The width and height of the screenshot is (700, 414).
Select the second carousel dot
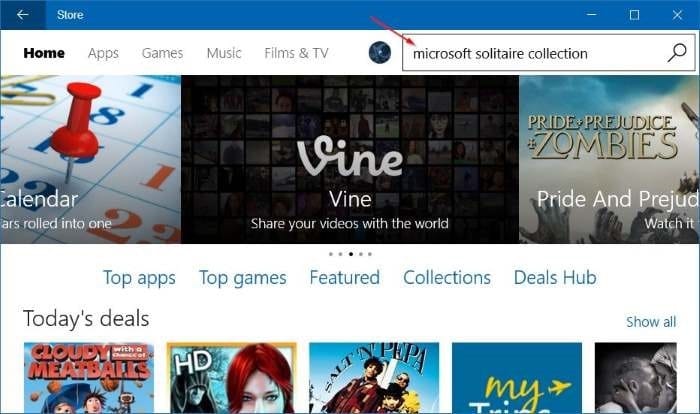click(x=341, y=254)
